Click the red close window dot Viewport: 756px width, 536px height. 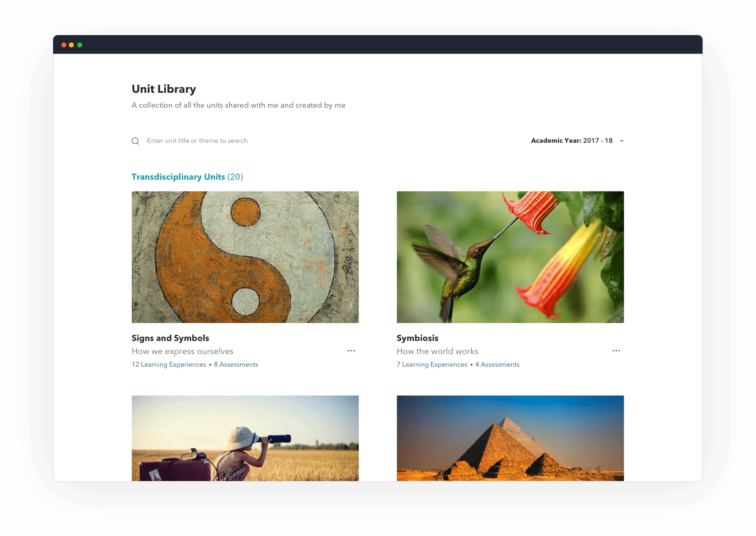[64, 45]
